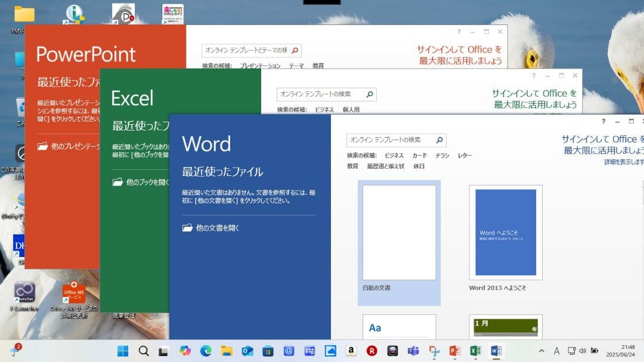644x362 pixels.
Task: Select the ビジネス suggested search in Word
Action: tap(392, 154)
